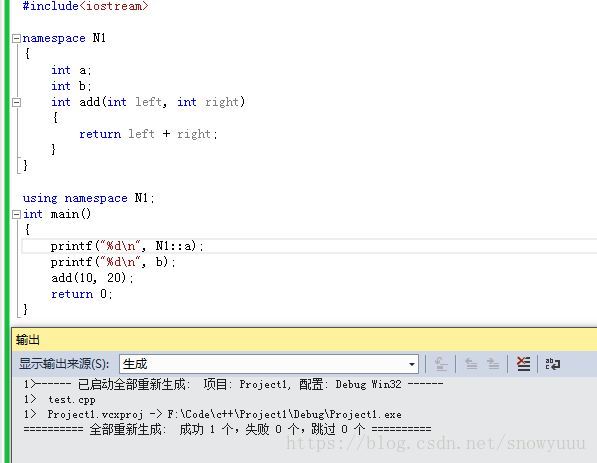This screenshot has width=597, height=463.
Task: Go to next message in output
Action: pyautogui.click(x=493, y=364)
